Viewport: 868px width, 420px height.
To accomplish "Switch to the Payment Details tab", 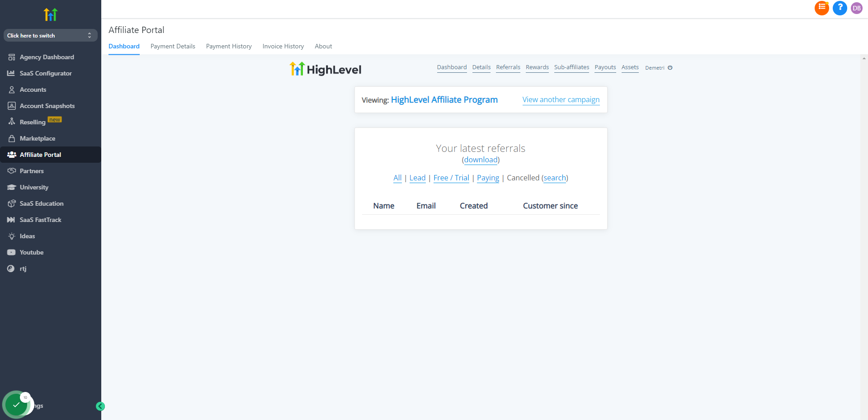I will (x=173, y=46).
